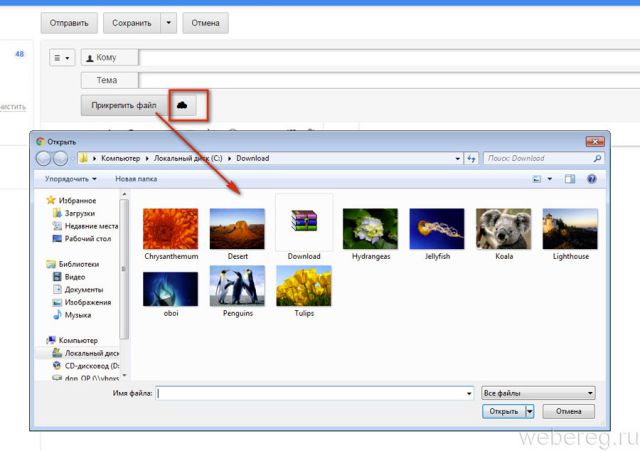Click Download in the breadcrumb path
640x451 pixels.
(x=253, y=158)
